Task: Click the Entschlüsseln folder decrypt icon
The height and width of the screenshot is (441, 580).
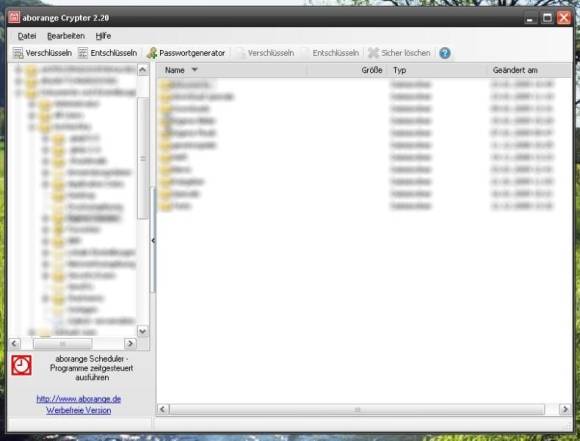Action: pyautogui.click(x=82, y=53)
